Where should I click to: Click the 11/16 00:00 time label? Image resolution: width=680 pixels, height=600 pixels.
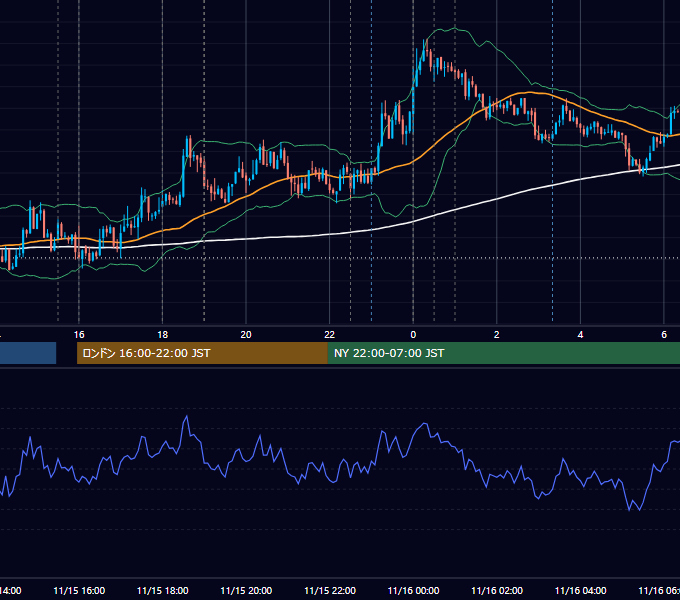pos(413,591)
